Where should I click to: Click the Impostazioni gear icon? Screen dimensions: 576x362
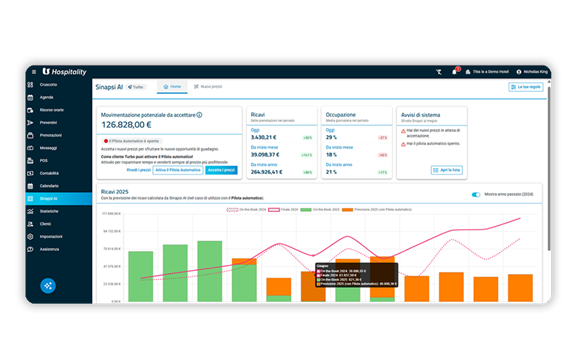click(30, 237)
